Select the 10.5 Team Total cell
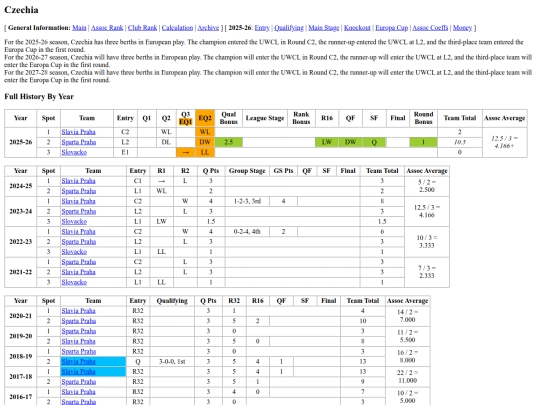This screenshot has width=540, height=405. [460, 142]
